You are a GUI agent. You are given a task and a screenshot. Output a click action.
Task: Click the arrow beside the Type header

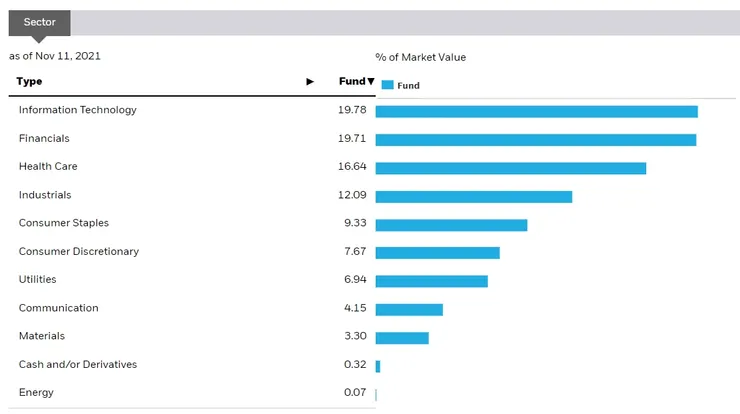click(310, 82)
